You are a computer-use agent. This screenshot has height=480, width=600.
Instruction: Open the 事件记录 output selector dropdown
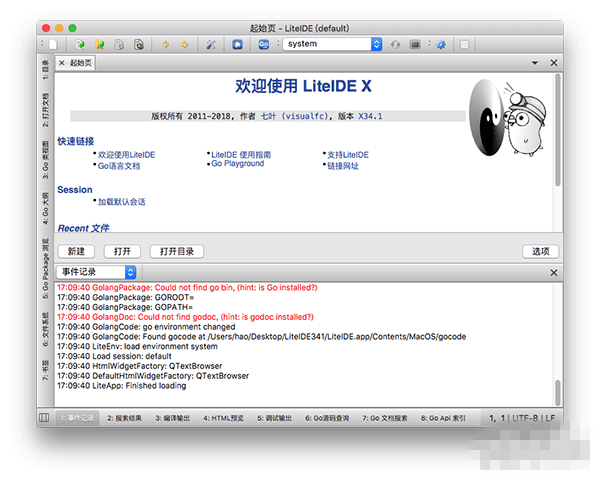point(96,272)
